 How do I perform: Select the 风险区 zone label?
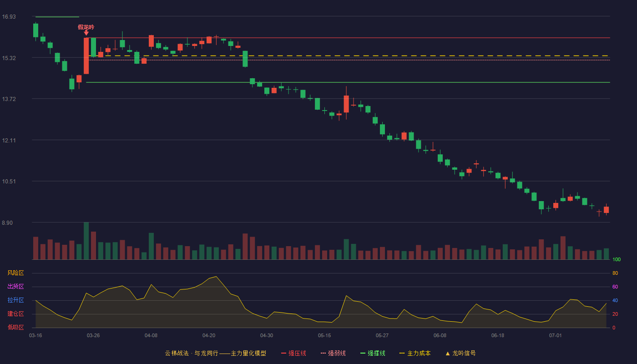click(15, 273)
